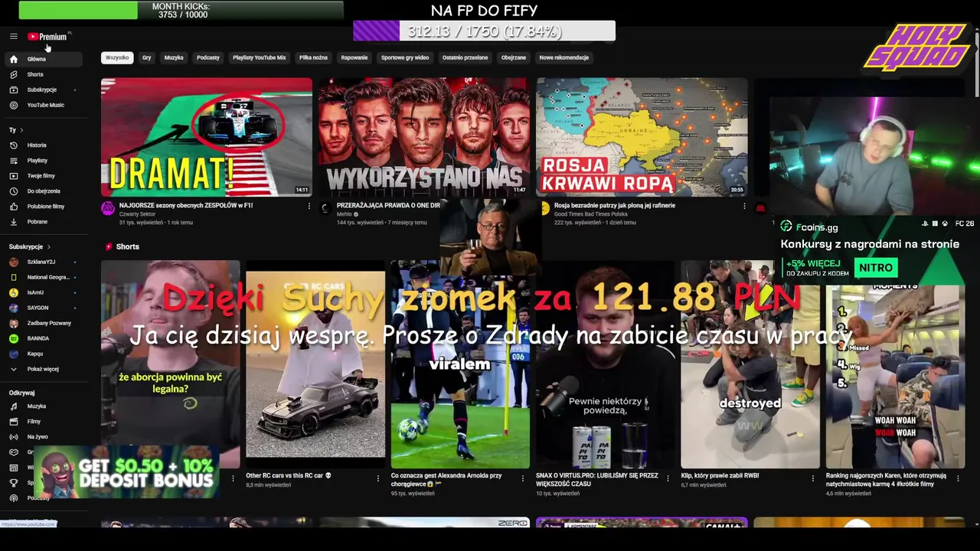This screenshot has height=551, width=980.
Task: Click the Podcasty sidebar icon
Action: click(x=14, y=498)
